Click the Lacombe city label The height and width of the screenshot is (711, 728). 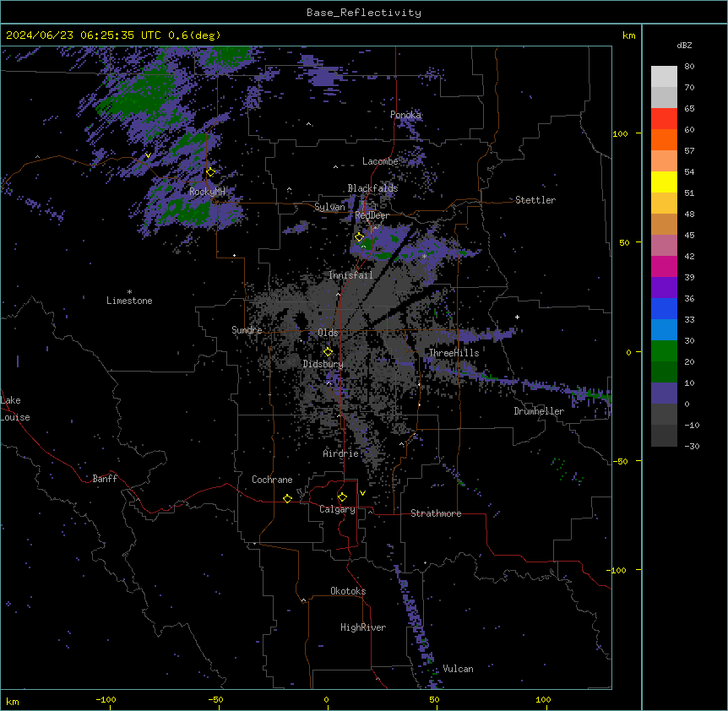coord(380,161)
